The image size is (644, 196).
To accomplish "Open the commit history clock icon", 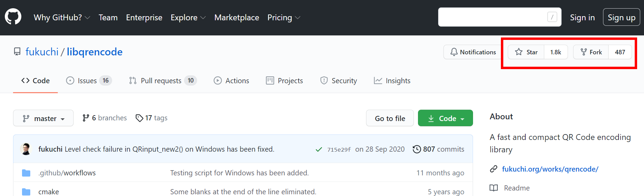I will pos(417,149).
